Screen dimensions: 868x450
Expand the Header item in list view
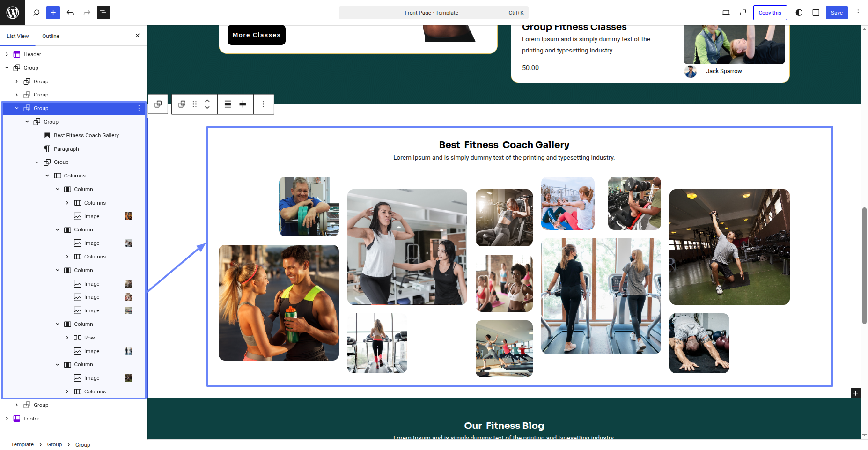(x=7, y=54)
